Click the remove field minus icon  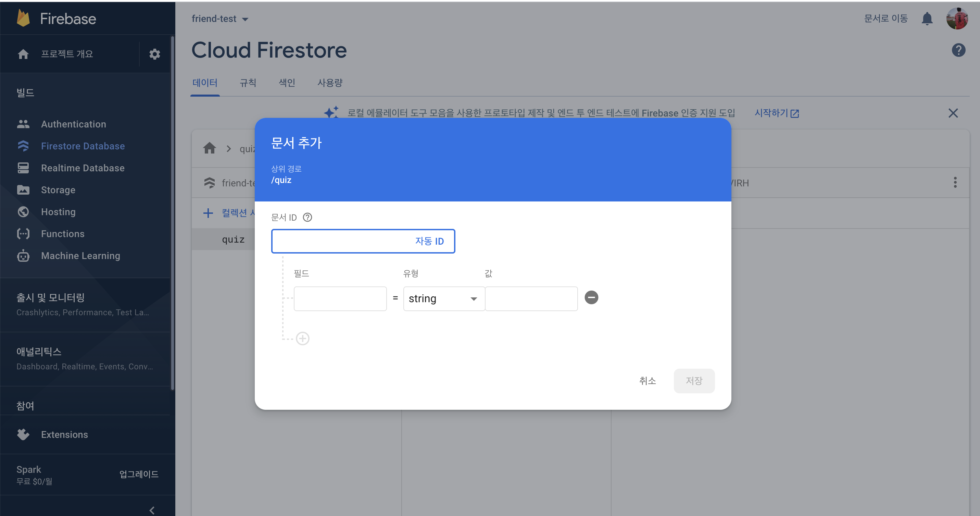(591, 298)
